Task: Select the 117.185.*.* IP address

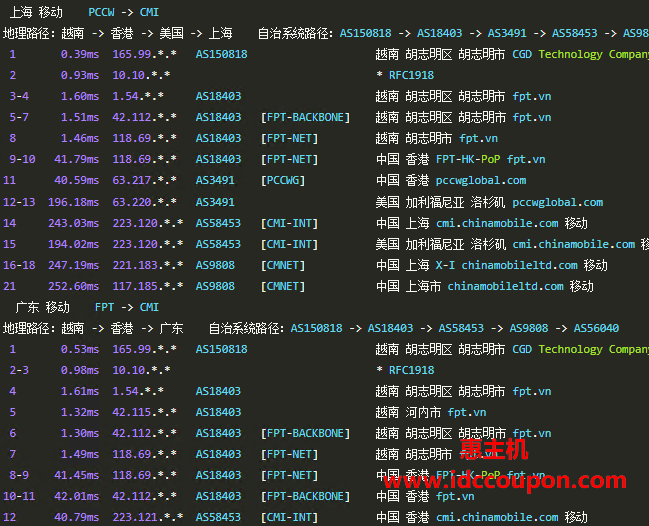Action: [x=147, y=286]
